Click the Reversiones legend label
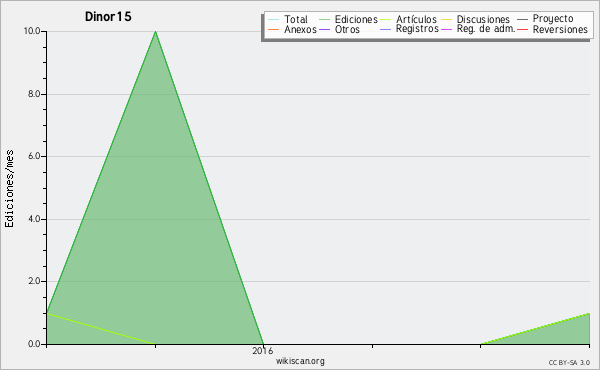The image size is (600, 370). coord(560,29)
